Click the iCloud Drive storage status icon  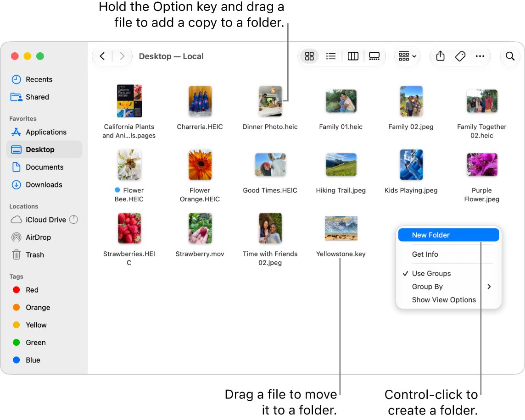tap(74, 220)
